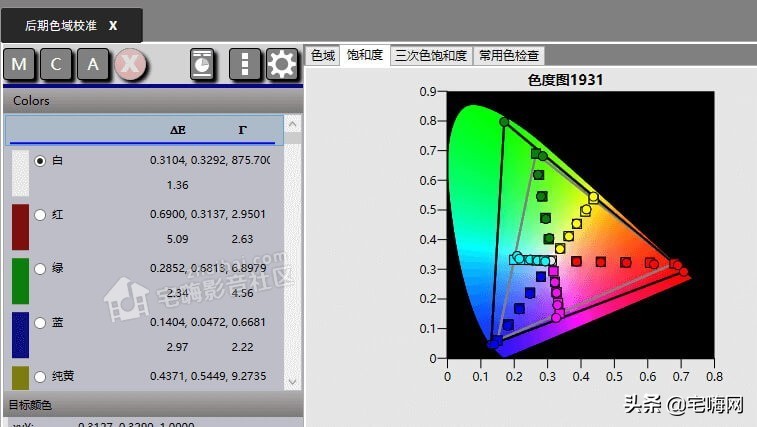Click yellow value 0.4371, 0.5449, 9.2735
757x427 pixels.
[x=208, y=376]
